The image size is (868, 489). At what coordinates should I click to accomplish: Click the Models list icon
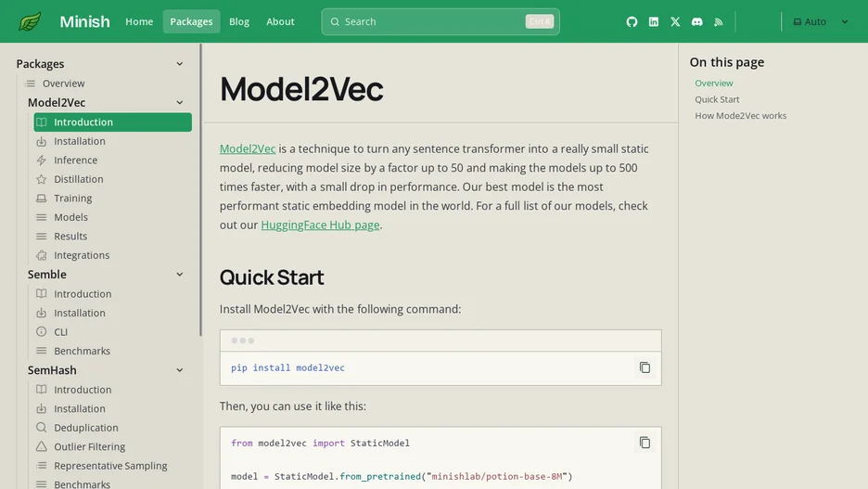(42, 217)
